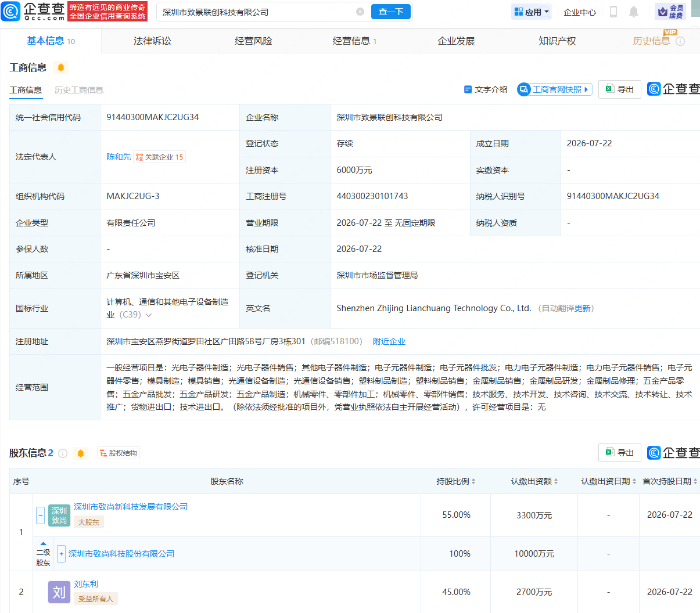Click 登记机关 深圳市市场监督管理局 value
The width and height of the screenshot is (700, 613).
click(x=377, y=275)
